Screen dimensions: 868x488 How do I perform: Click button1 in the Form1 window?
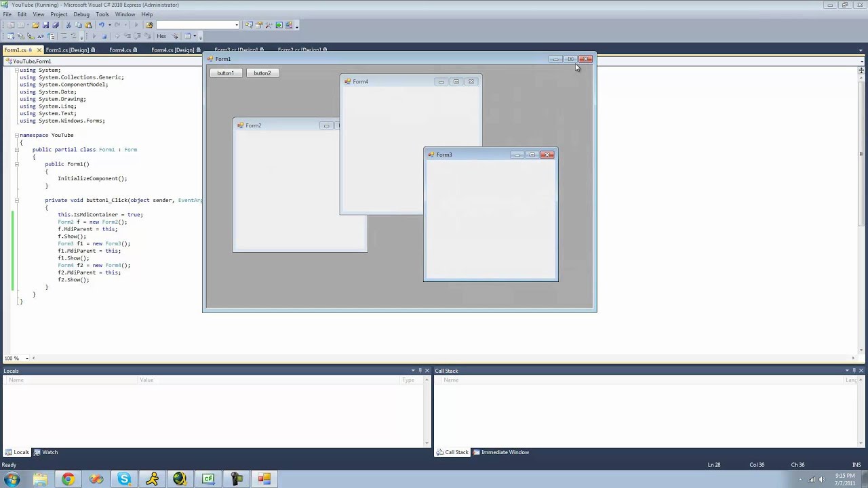225,73
